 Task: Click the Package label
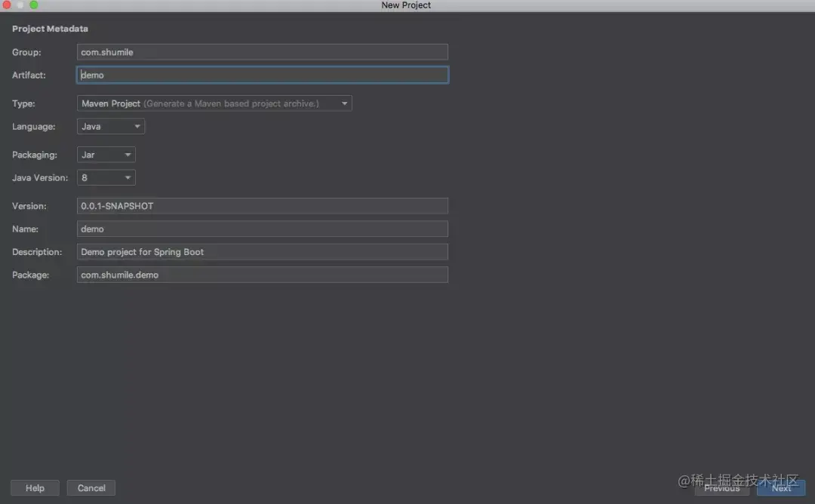31,275
